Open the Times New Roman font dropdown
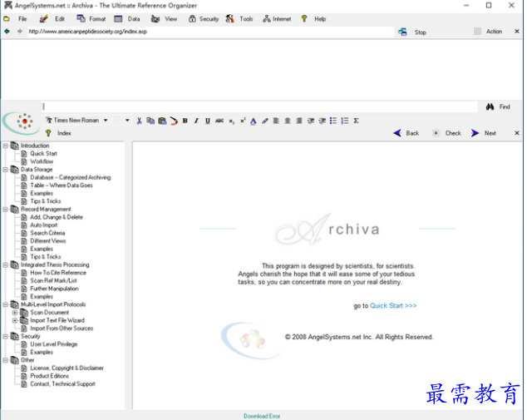This screenshot has height=420, width=527. click(x=77, y=121)
